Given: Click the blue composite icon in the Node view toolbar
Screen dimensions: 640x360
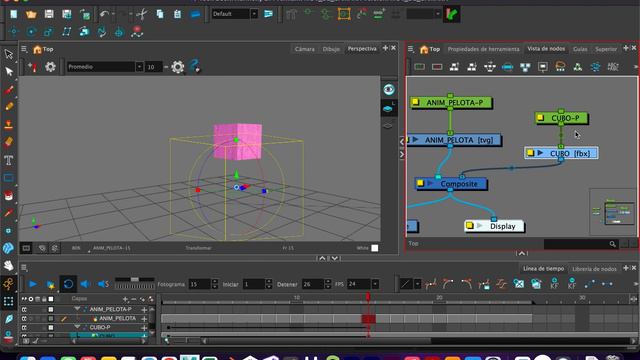Looking at the screenshot, I should (507, 67).
